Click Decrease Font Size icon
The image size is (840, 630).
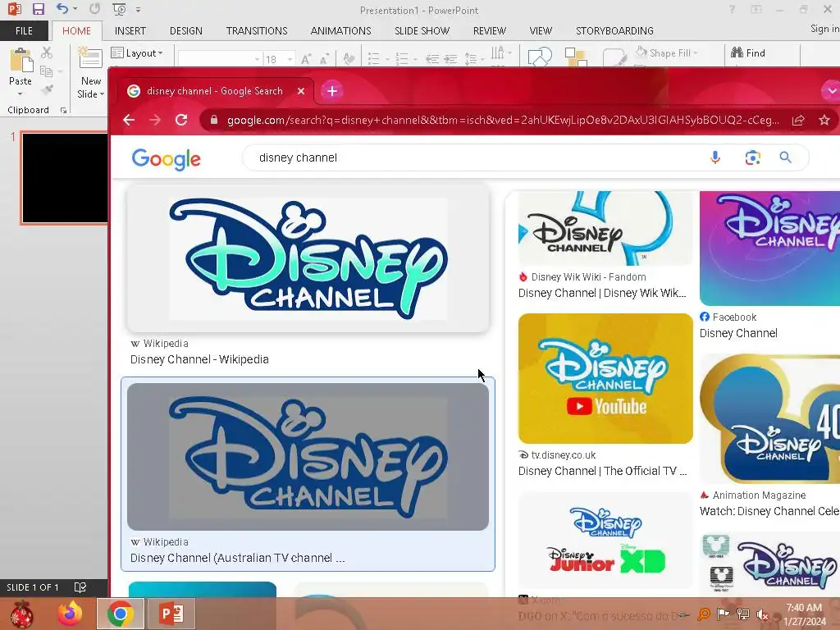323,59
